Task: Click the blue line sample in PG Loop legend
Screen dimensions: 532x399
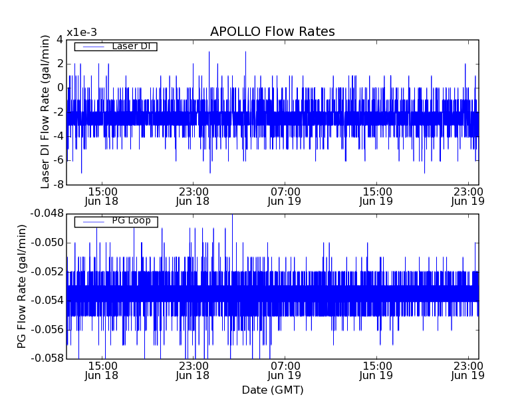Action: pos(93,222)
